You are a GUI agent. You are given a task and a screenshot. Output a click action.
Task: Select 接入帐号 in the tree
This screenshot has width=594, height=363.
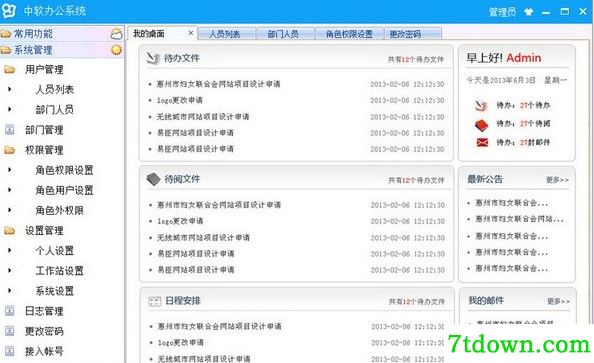[44, 351]
